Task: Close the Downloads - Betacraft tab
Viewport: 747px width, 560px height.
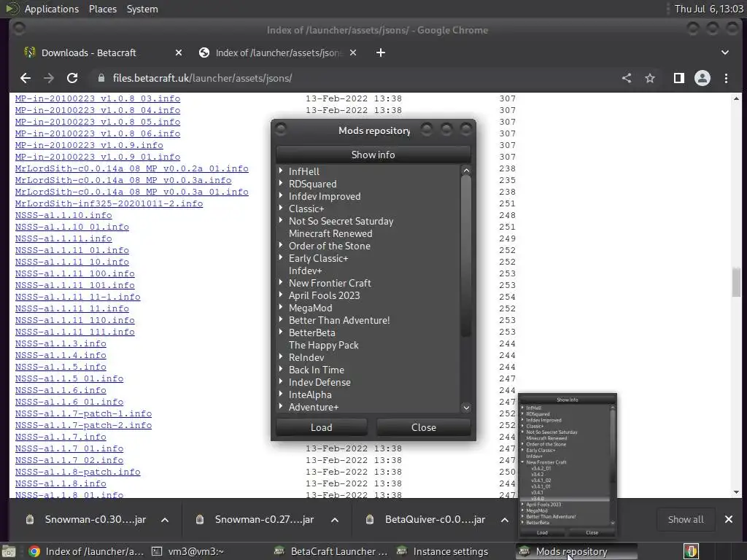Action: click(179, 52)
